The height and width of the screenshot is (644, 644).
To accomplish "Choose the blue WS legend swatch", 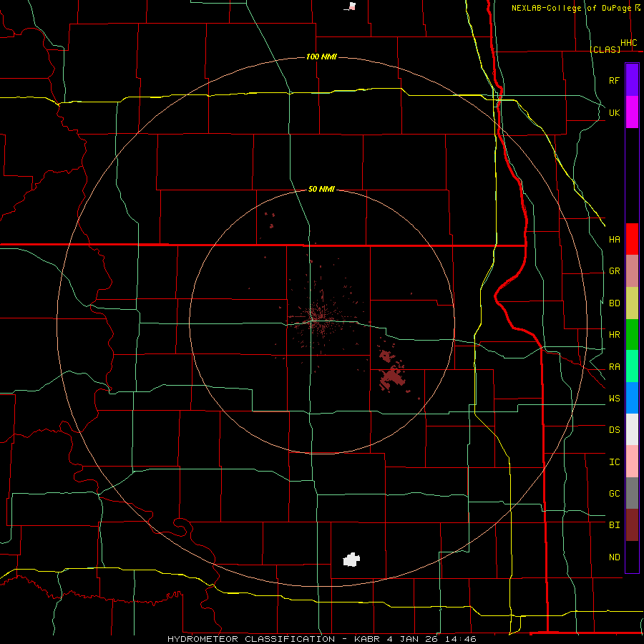I will [x=632, y=398].
